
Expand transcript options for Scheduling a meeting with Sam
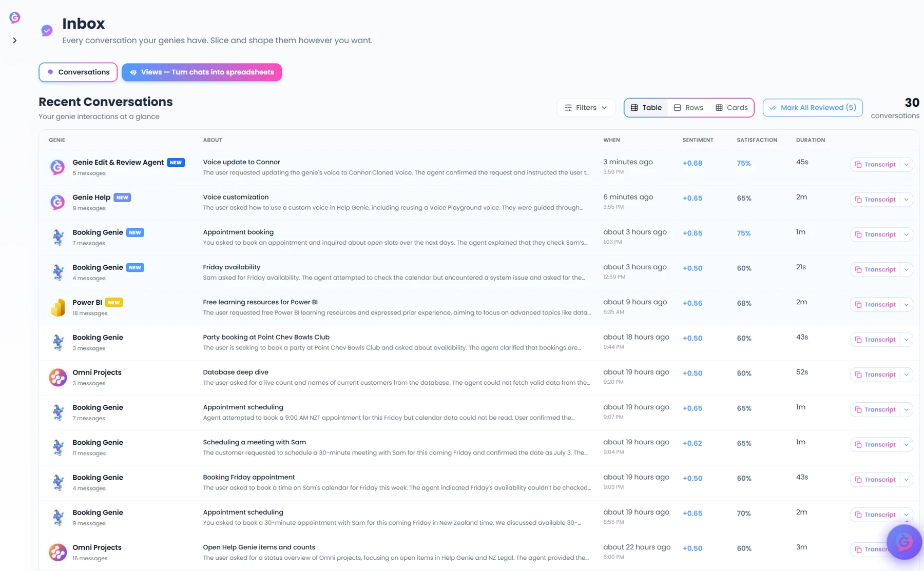[907, 445]
